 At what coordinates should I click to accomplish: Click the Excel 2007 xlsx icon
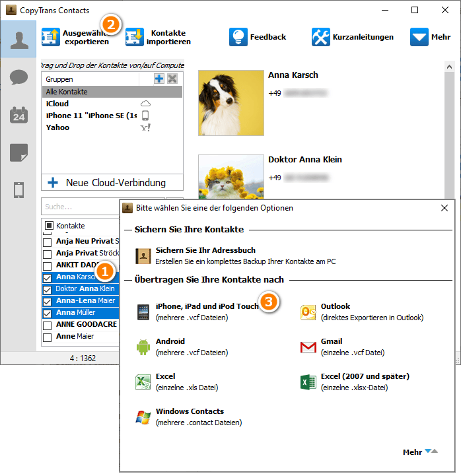click(x=308, y=382)
